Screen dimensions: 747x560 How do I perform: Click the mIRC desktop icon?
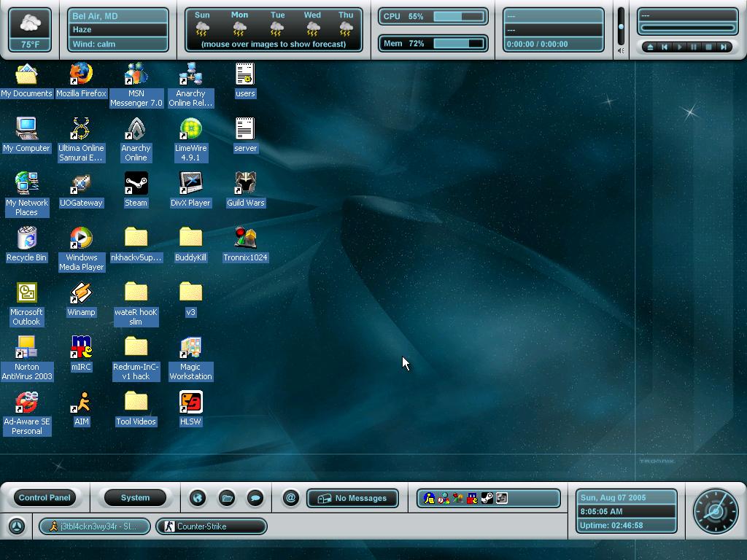pyautogui.click(x=81, y=347)
